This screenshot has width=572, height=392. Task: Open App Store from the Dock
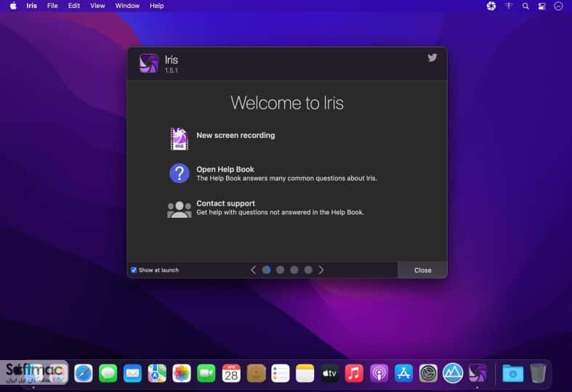403,373
